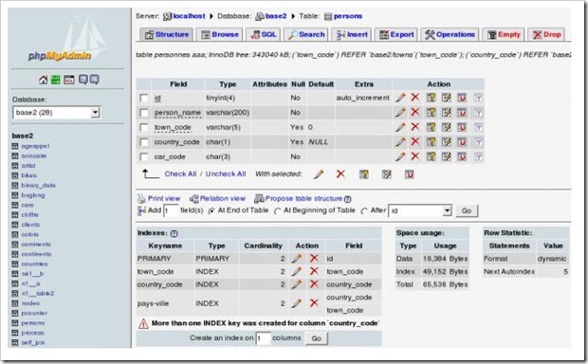Click the red X Drop icon for person_name
This screenshot has height=364, width=588.
pos(414,112)
